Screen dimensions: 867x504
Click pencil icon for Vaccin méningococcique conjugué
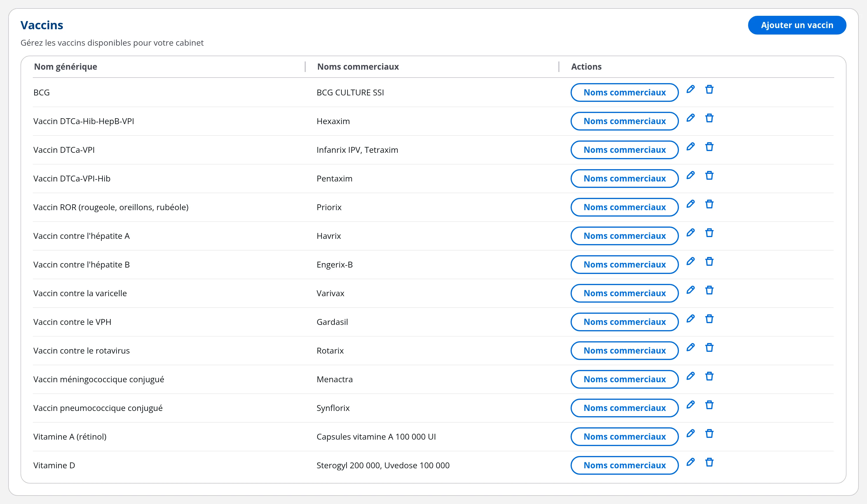pos(690,376)
